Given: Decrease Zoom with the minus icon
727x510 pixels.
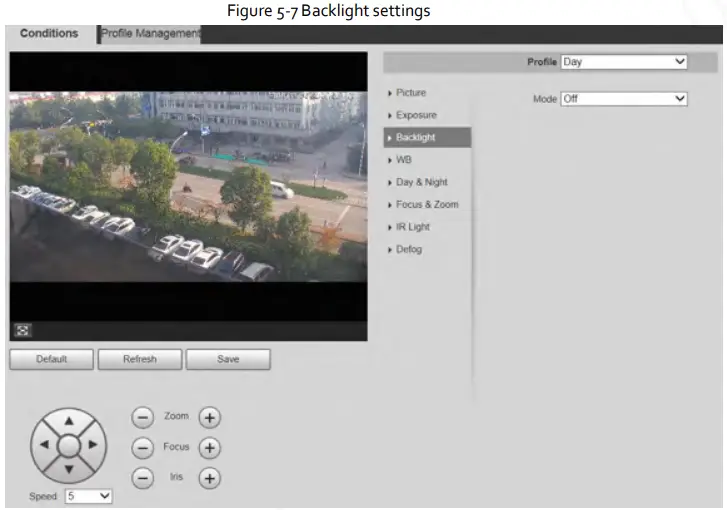Looking at the screenshot, I should coord(143,418).
